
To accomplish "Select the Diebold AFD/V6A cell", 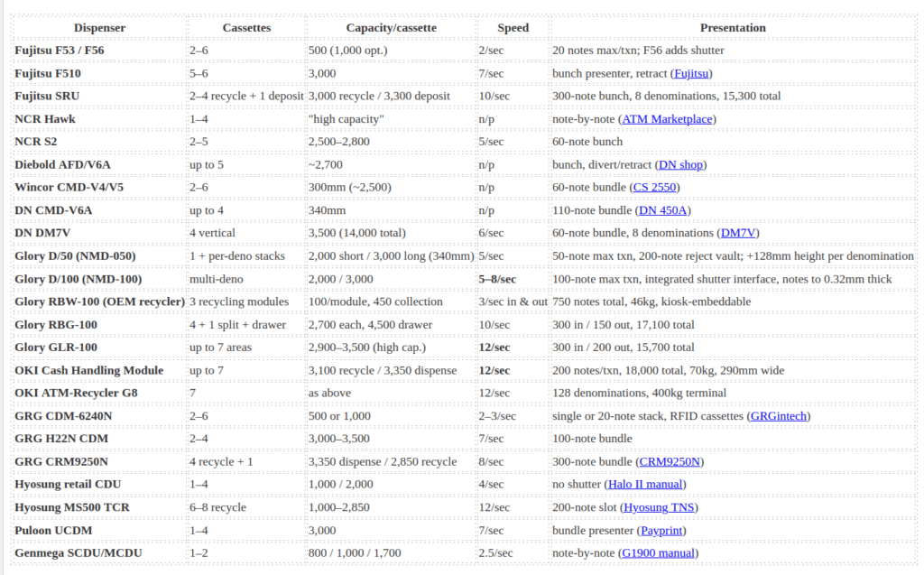I will click(99, 165).
